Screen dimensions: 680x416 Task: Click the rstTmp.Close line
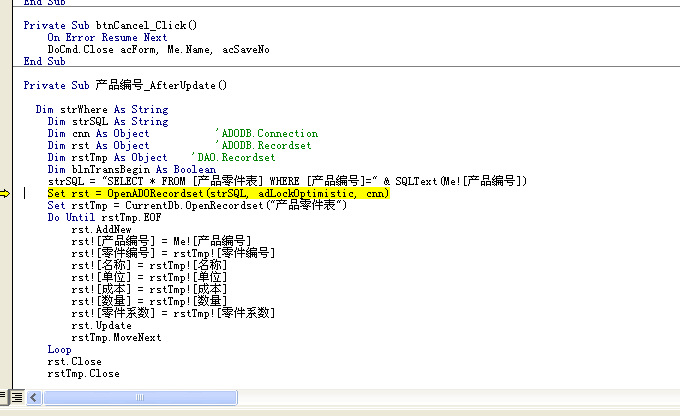point(83,373)
